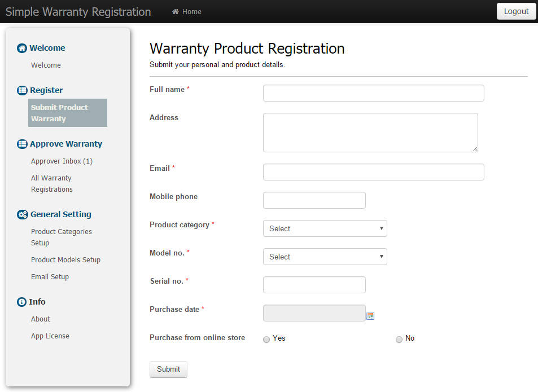
Task: Go to Product Models Setup
Action: tap(65, 259)
